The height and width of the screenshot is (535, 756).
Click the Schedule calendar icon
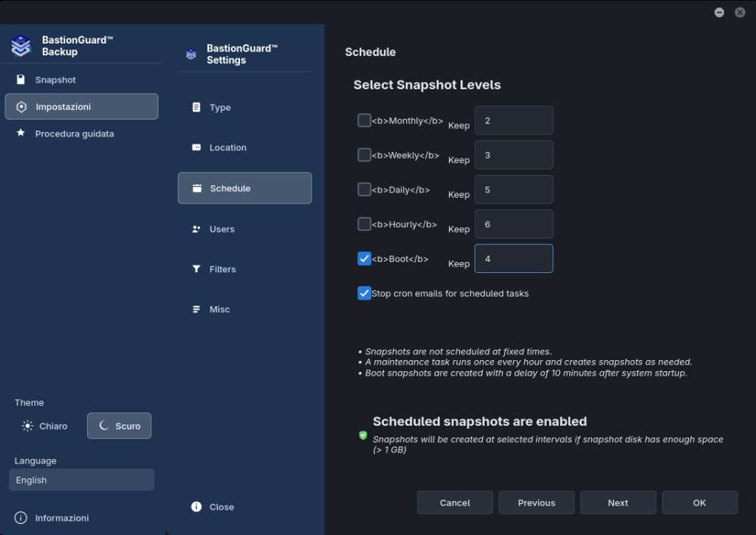[197, 188]
